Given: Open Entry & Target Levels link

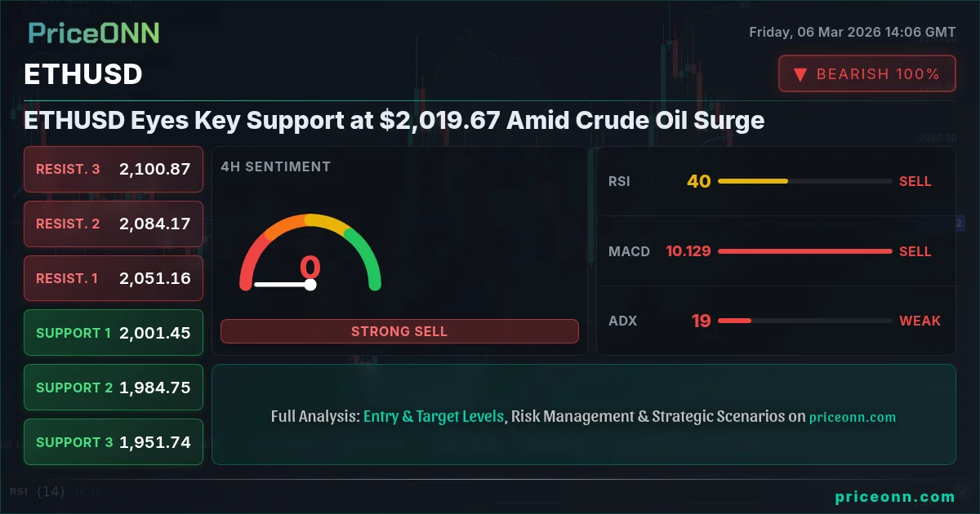Looking at the screenshot, I should point(434,416).
